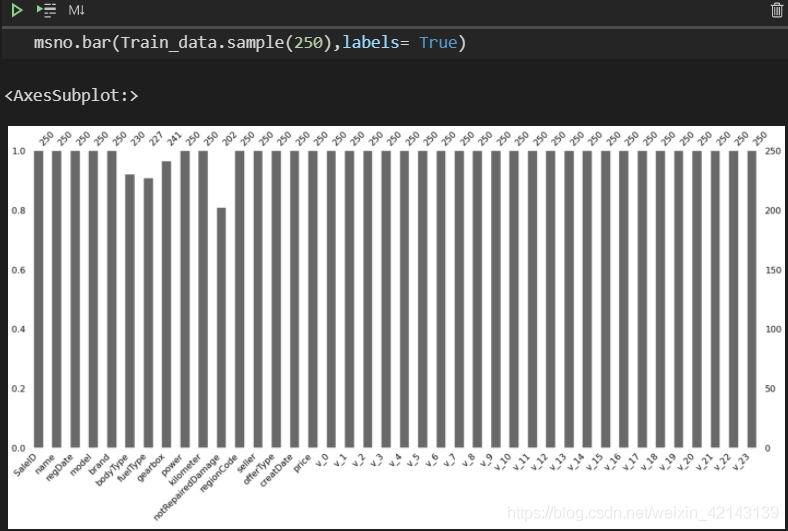This screenshot has width=788, height=531.
Task: Click the run-by-line icon next to Run
Action: (x=46, y=10)
